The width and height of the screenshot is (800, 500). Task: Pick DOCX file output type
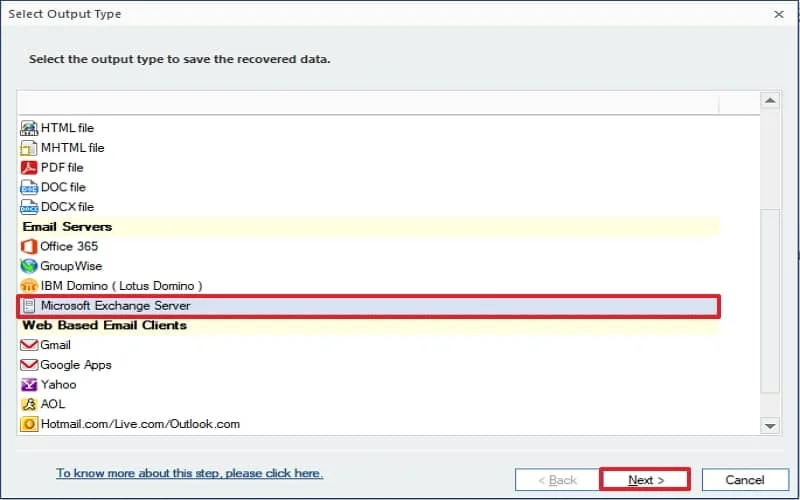[x=67, y=207]
